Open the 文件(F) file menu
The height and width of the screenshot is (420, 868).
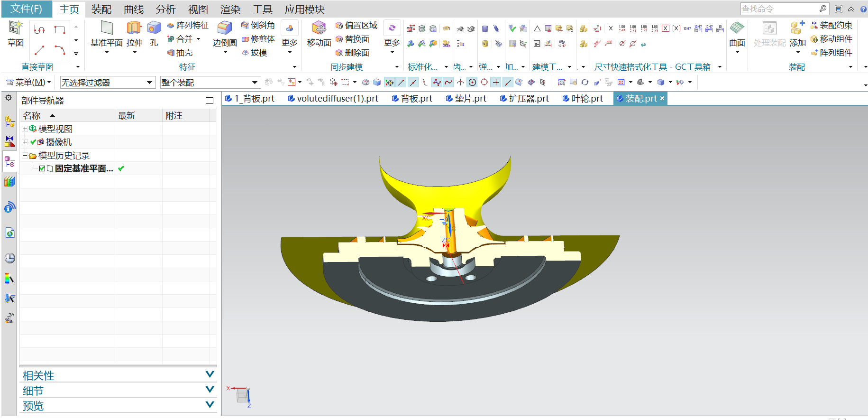(x=26, y=9)
